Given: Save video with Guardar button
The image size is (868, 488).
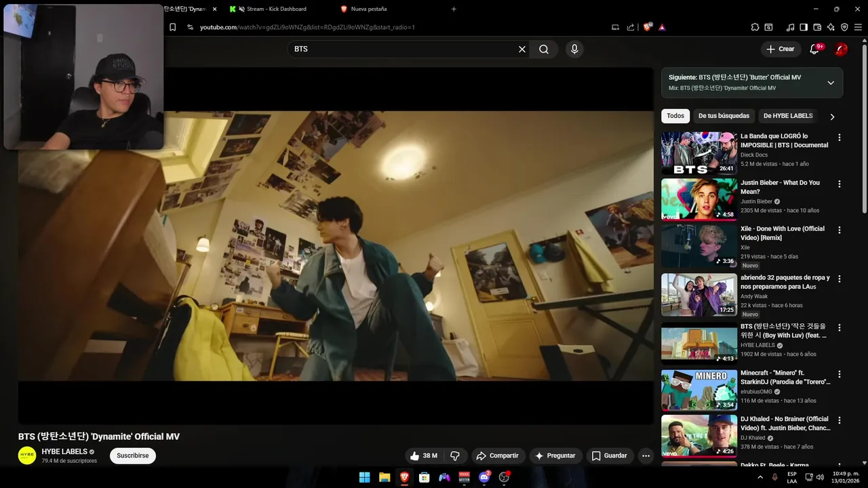Looking at the screenshot, I should tap(609, 455).
